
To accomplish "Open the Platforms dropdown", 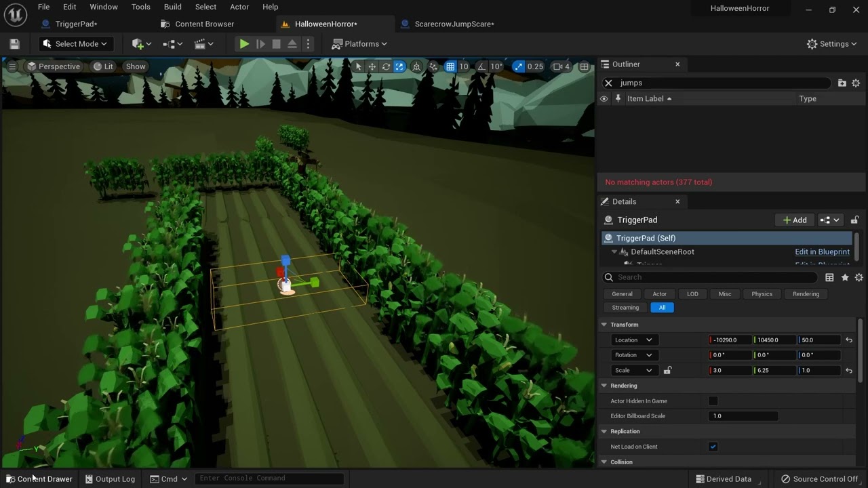I will point(359,44).
